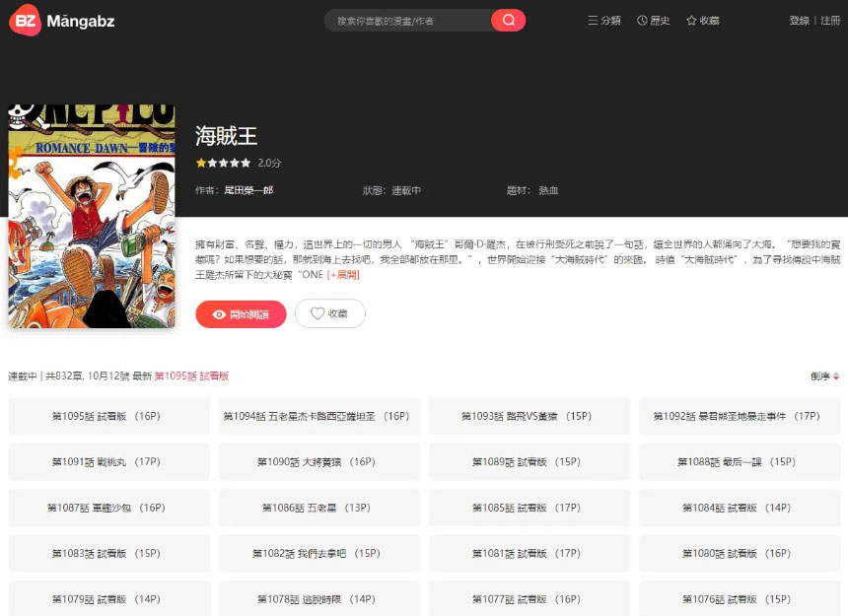Click the 共832章 chapter count text
Image resolution: width=848 pixels, height=616 pixels.
(x=64, y=376)
